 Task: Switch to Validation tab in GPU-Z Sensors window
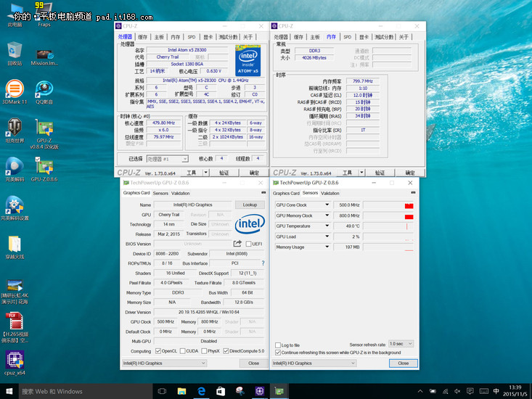point(330,193)
